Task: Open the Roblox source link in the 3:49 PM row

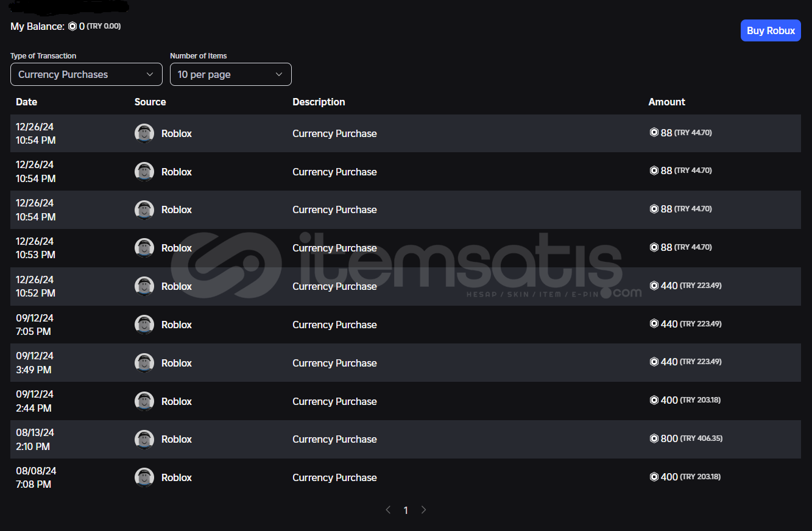Action: [x=177, y=363]
